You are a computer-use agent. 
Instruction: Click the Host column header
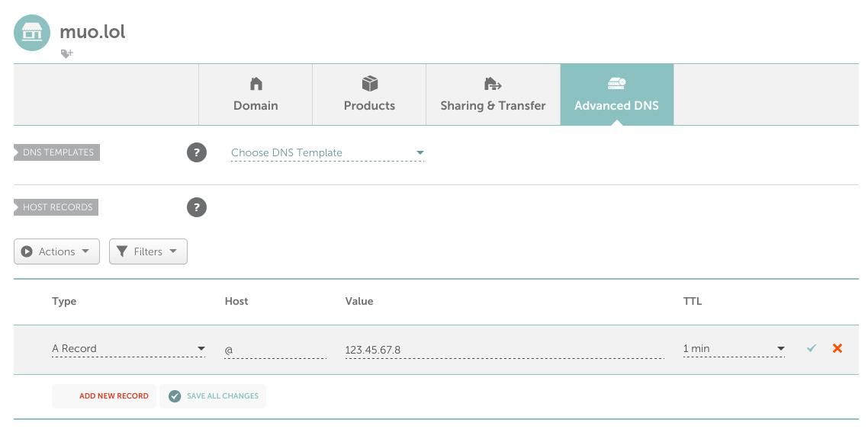coord(236,301)
